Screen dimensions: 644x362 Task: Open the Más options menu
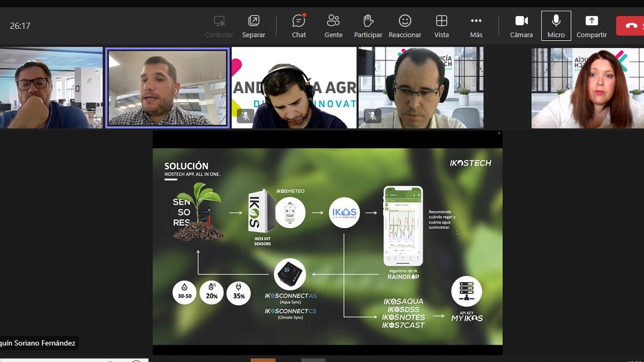[476, 26]
